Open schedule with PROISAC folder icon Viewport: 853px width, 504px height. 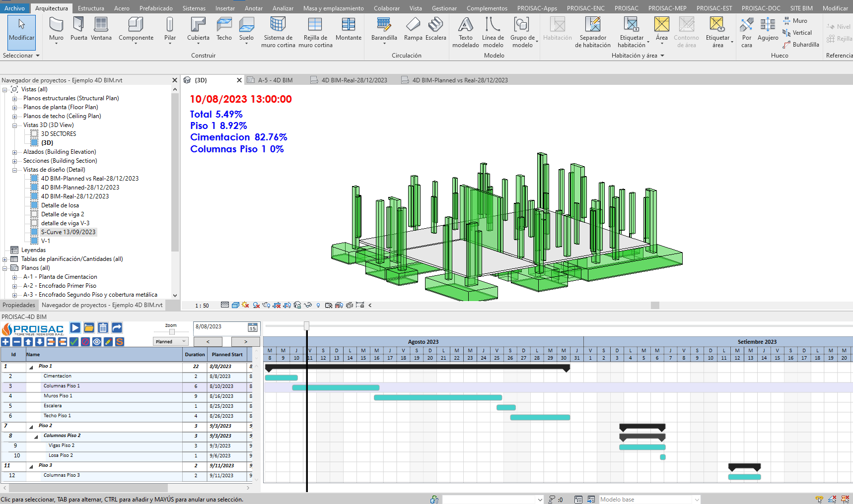pos(89,327)
